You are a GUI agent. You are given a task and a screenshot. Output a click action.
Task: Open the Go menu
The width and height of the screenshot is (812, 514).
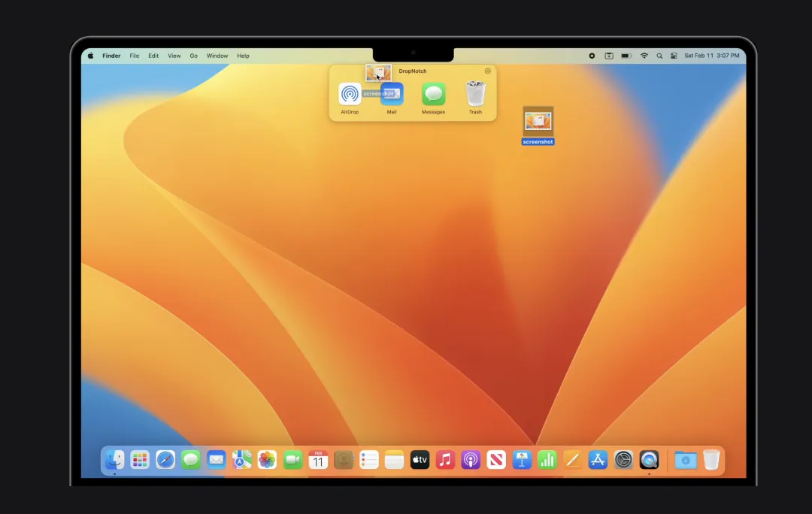tap(194, 56)
